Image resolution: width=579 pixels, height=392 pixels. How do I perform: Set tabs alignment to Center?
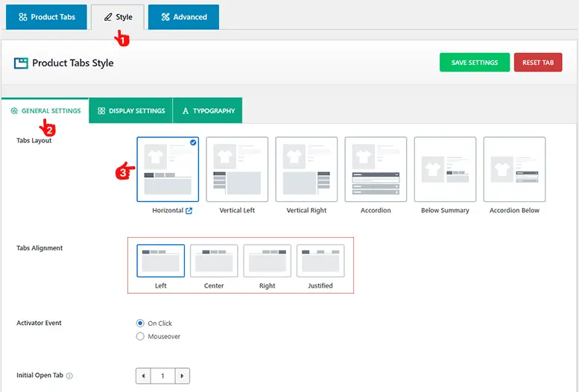(x=214, y=261)
